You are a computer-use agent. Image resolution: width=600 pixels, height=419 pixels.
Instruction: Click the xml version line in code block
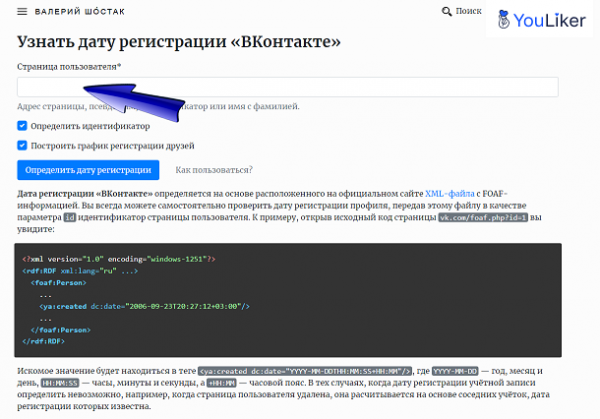[x=119, y=259]
